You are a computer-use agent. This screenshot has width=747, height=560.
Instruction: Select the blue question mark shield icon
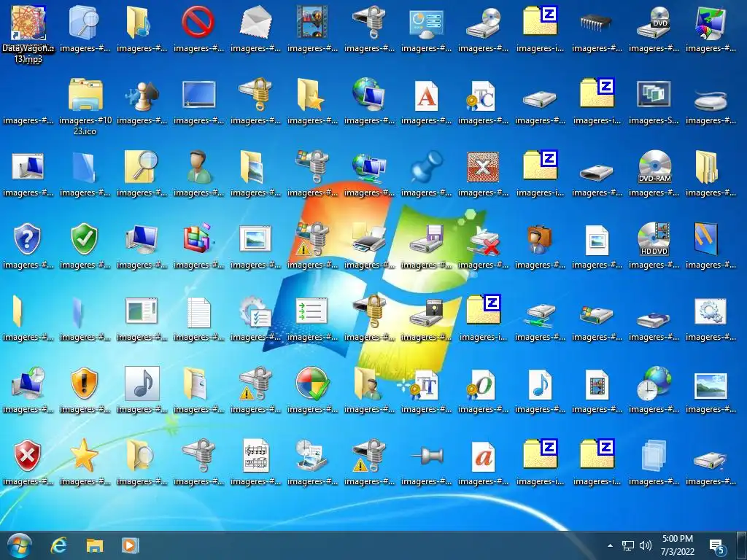(x=27, y=239)
